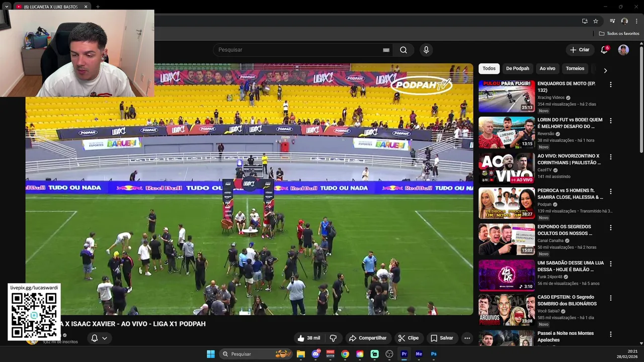Open media control icon in Chrome toolbar

click(x=612, y=21)
